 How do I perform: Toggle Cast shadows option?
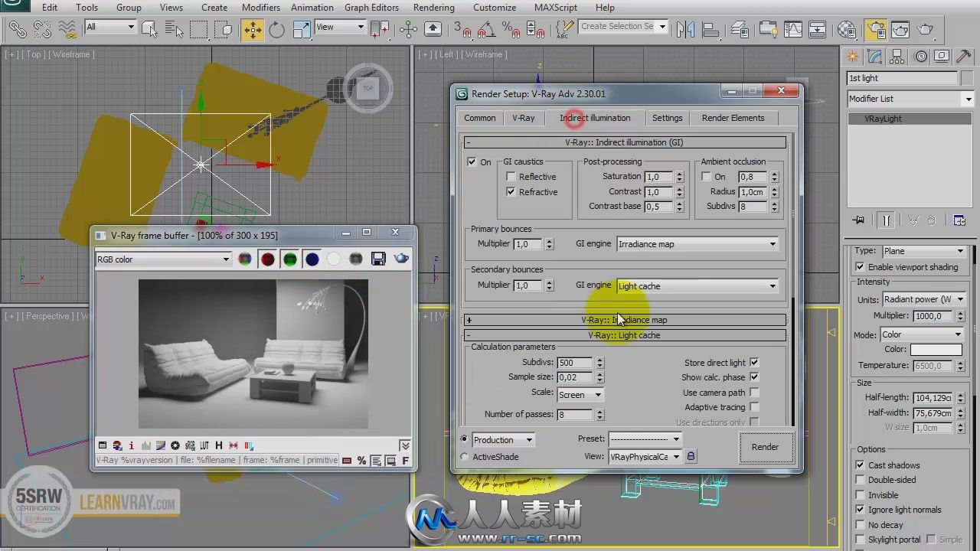coord(861,465)
